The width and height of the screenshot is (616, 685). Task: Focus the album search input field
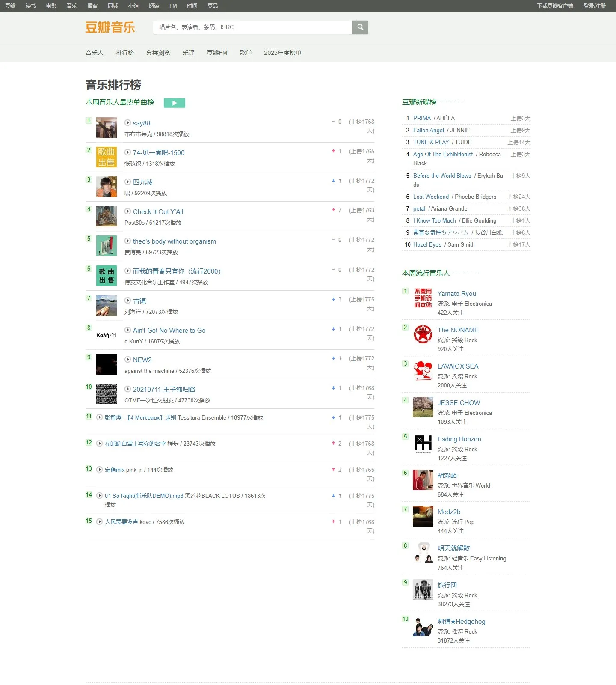(253, 27)
